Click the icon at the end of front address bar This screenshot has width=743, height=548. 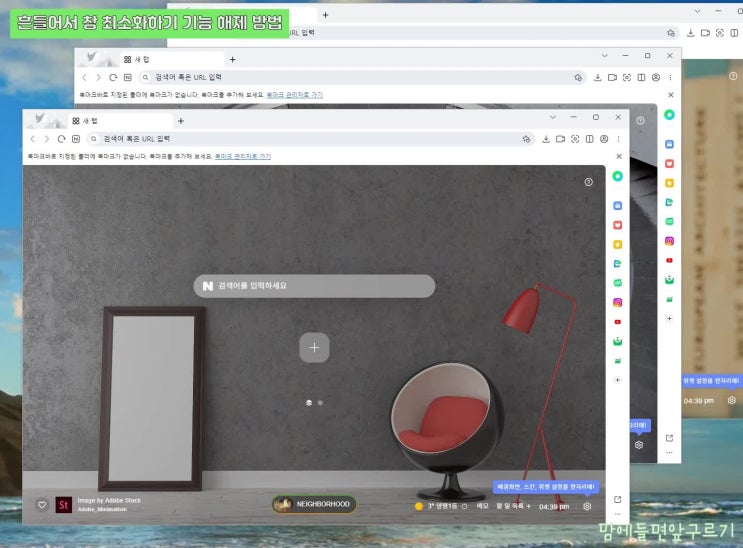(526, 139)
